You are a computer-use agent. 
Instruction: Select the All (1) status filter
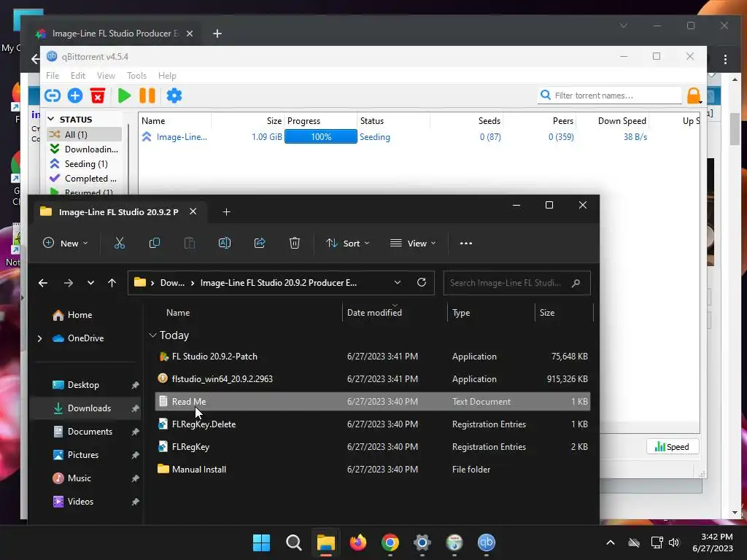point(85,135)
